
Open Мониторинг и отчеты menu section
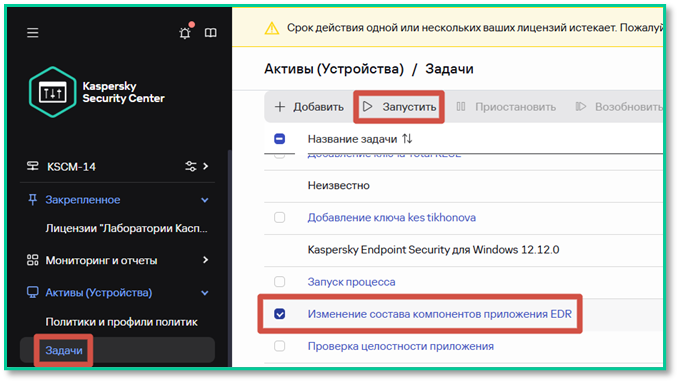point(101,260)
